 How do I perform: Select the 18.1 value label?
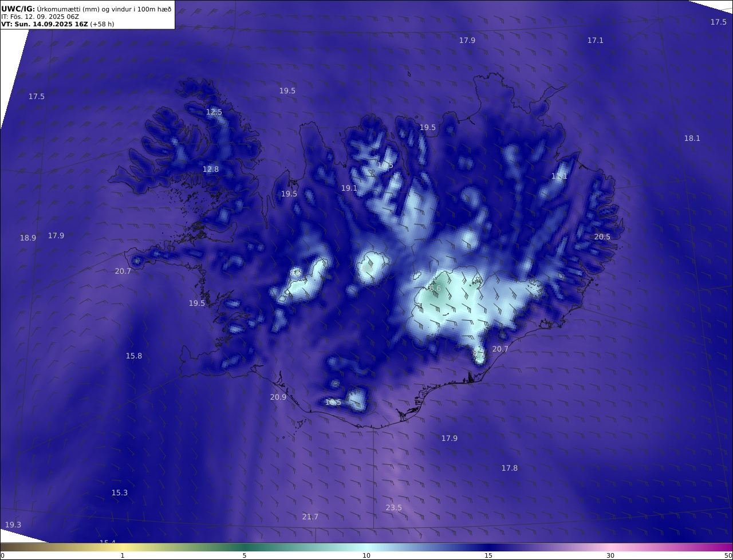(x=692, y=138)
